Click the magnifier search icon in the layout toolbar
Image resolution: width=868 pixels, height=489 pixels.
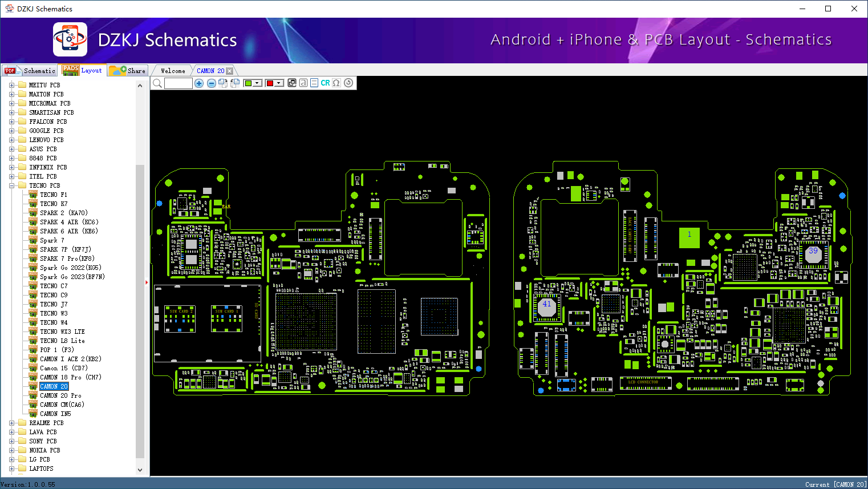click(157, 83)
